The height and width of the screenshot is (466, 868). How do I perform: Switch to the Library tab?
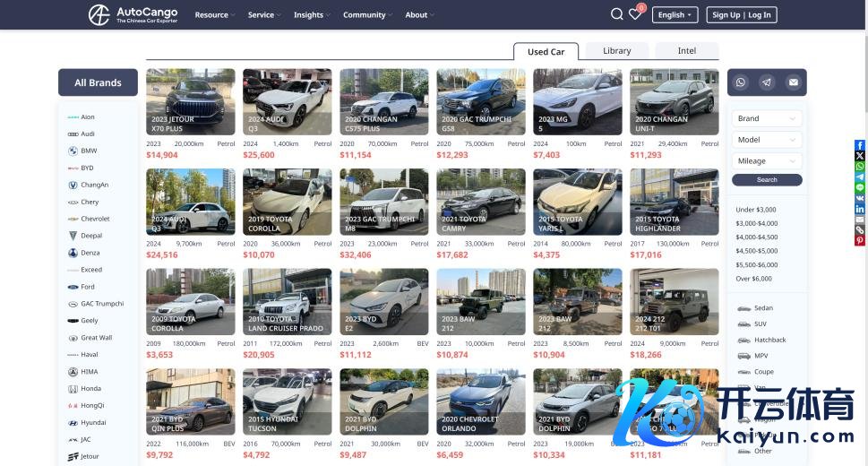tap(616, 51)
